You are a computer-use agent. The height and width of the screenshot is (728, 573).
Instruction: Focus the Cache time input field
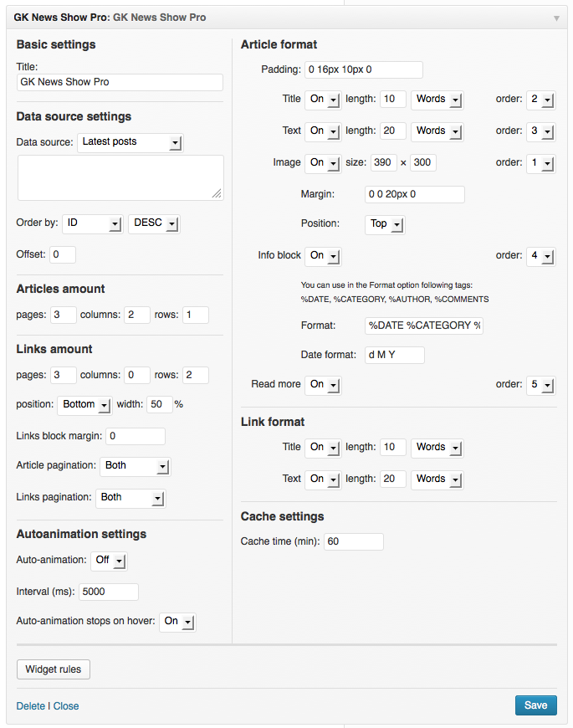coord(353,541)
